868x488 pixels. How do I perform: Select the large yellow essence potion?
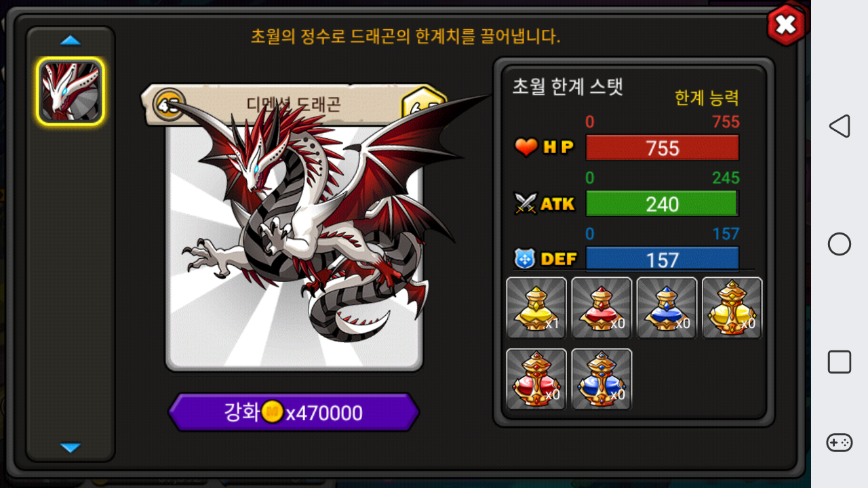732,308
